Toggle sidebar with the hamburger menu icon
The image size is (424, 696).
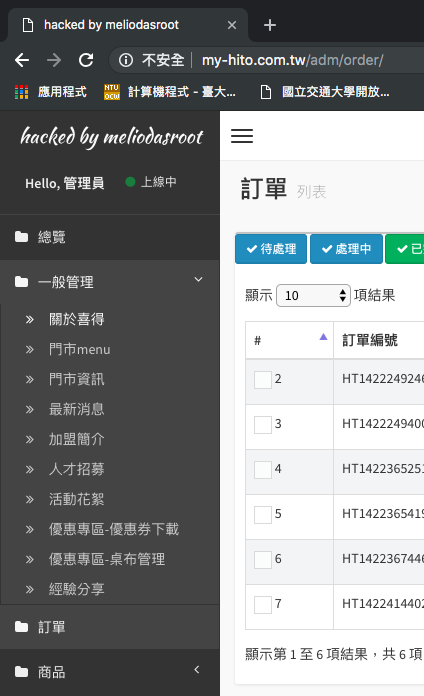pos(242,136)
